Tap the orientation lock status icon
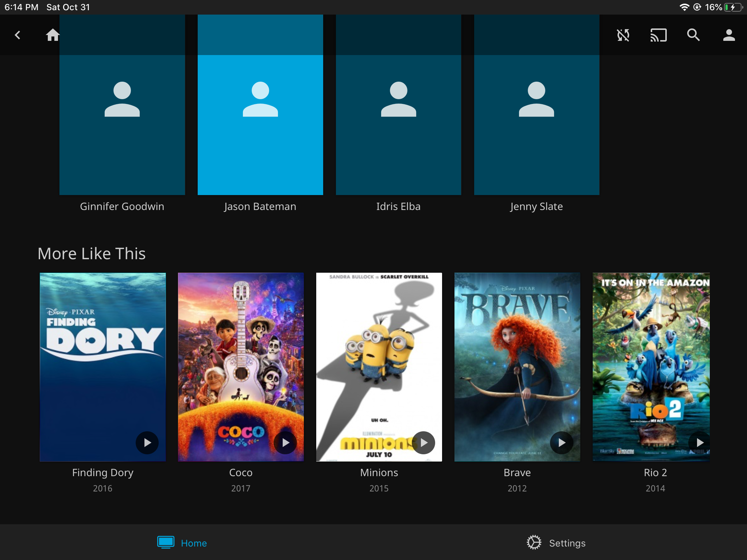 [697, 7]
